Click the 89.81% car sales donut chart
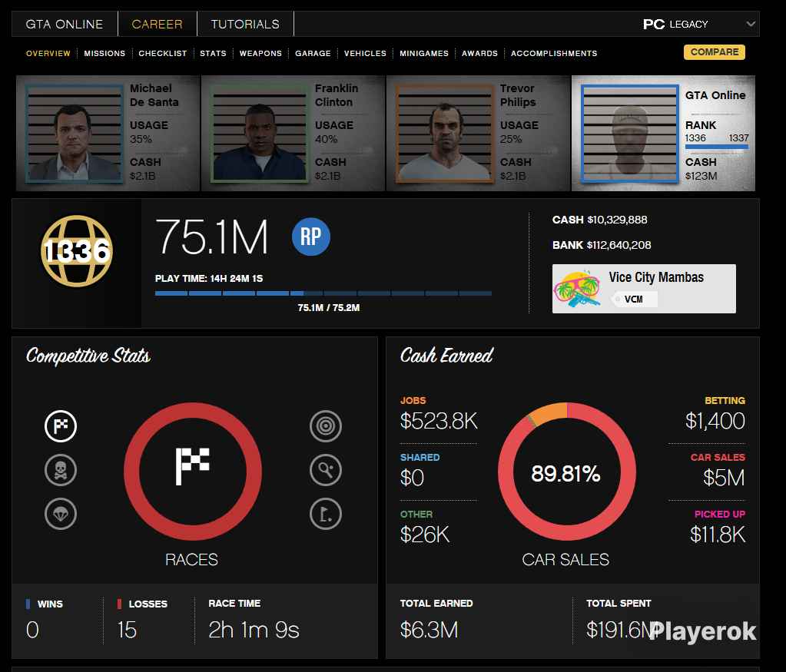 [567, 472]
